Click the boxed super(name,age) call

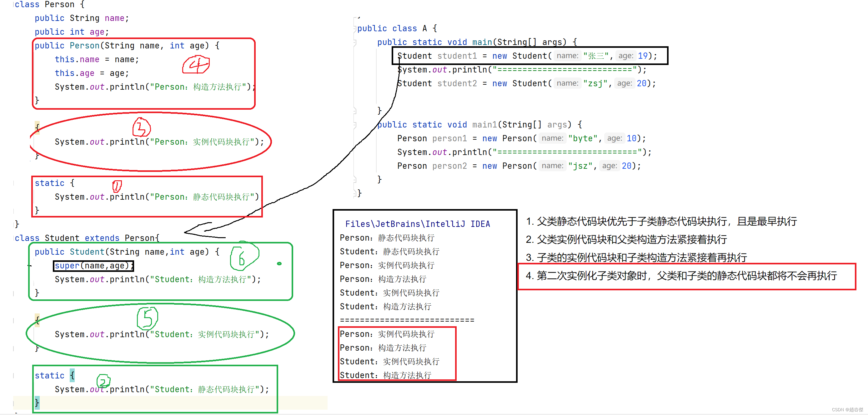[x=93, y=266]
